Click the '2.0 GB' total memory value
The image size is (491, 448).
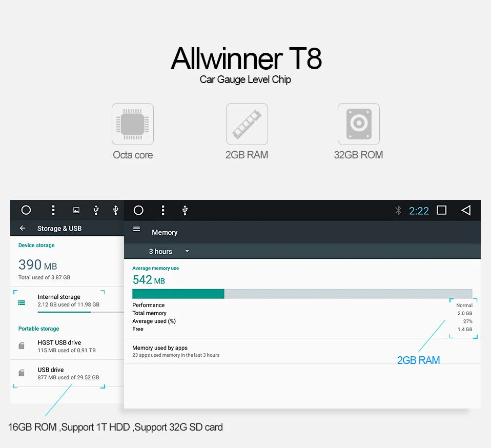point(465,313)
